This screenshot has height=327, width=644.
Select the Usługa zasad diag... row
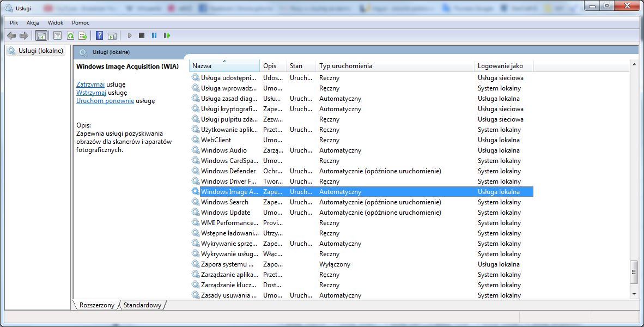point(362,99)
